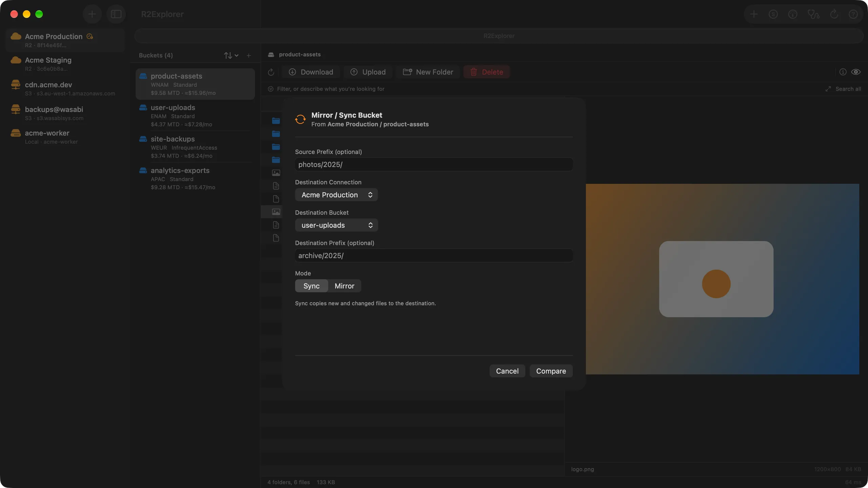The image size is (868, 488).
Task: Select the site-backups bucket
Action: click(195, 147)
